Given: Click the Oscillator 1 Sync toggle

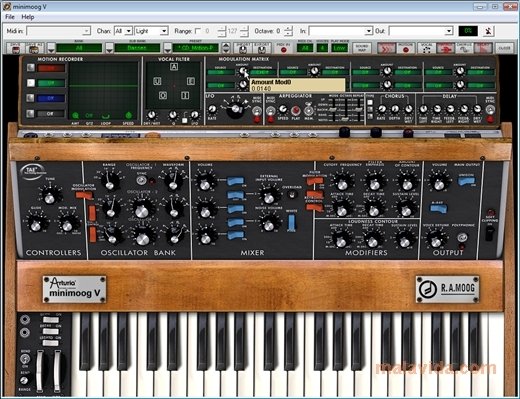Looking at the screenshot, I should coord(141,180).
